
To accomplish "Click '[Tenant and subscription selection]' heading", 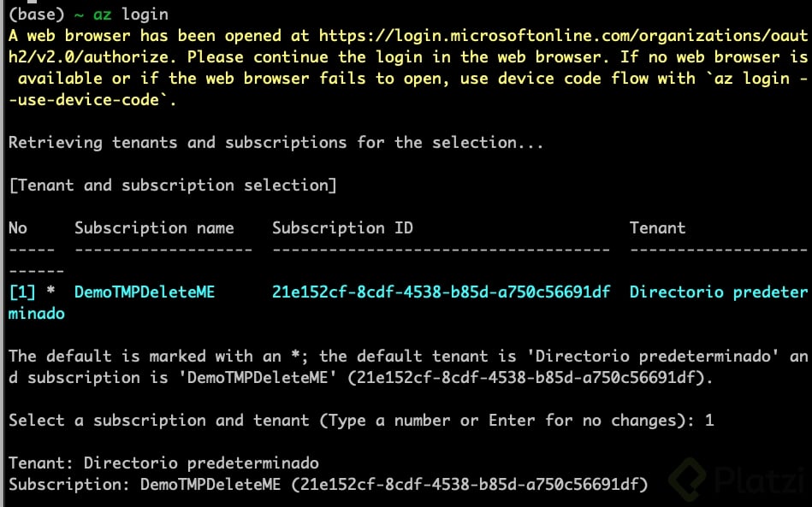I will [x=173, y=186].
